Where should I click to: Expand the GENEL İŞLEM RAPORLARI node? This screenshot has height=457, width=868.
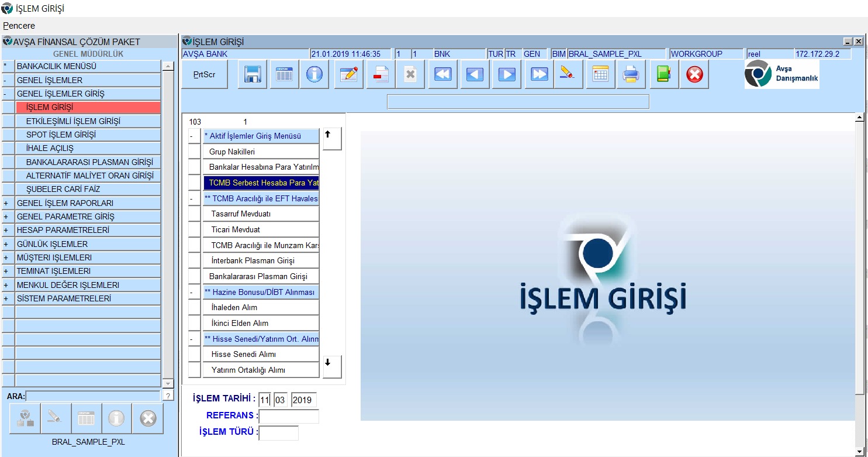(x=8, y=203)
